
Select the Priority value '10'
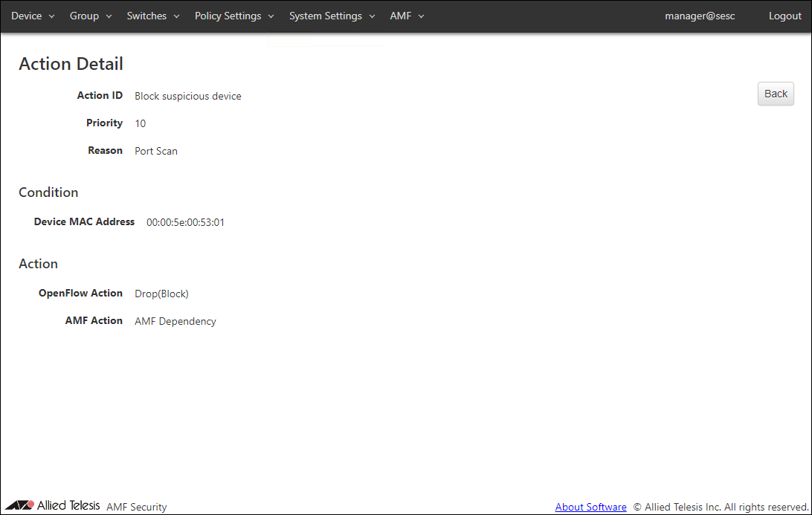(x=141, y=123)
